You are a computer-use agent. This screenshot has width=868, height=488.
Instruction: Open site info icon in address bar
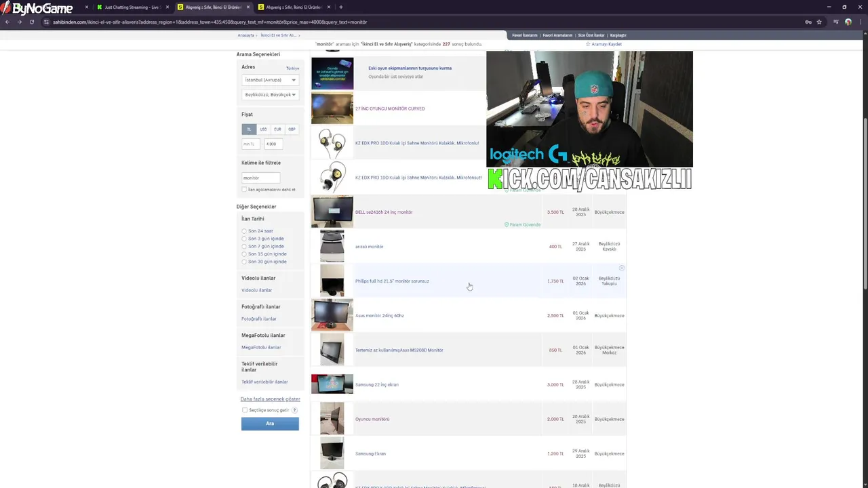pos(46,22)
